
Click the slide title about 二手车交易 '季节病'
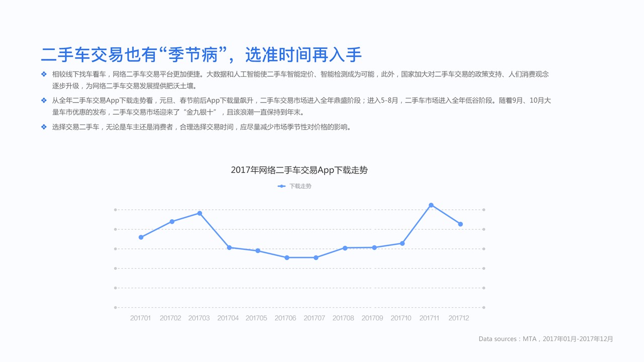tap(201, 55)
